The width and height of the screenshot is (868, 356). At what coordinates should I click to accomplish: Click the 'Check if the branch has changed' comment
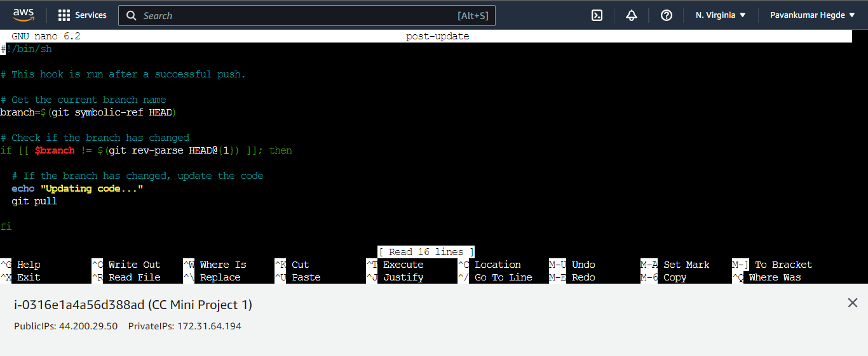pos(95,138)
